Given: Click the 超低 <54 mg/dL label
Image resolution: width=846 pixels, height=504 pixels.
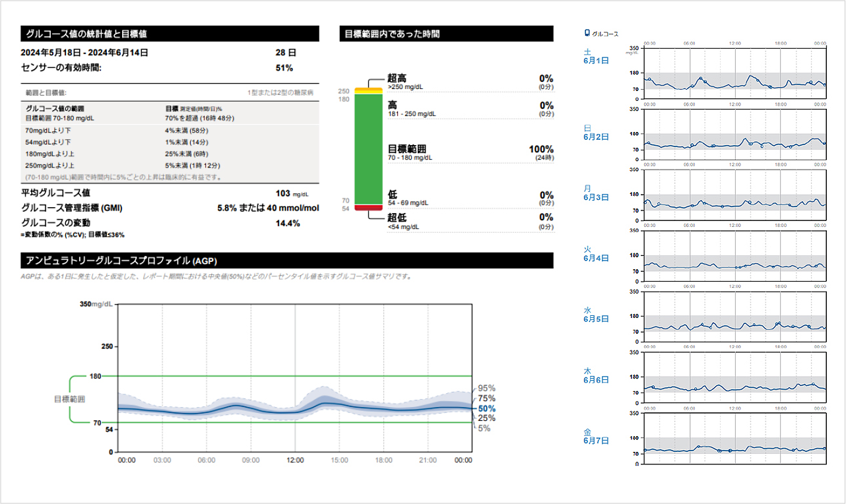Looking at the screenshot, I should pyautogui.click(x=404, y=221).
